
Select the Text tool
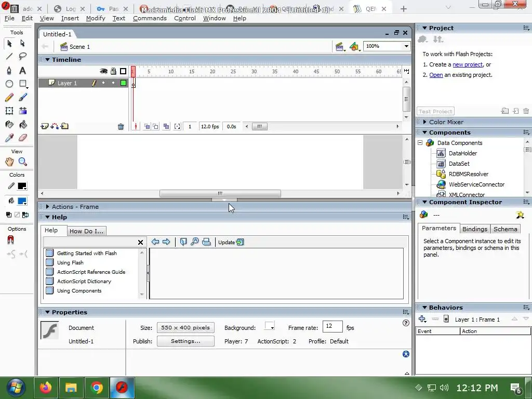[x=23, y=70]
